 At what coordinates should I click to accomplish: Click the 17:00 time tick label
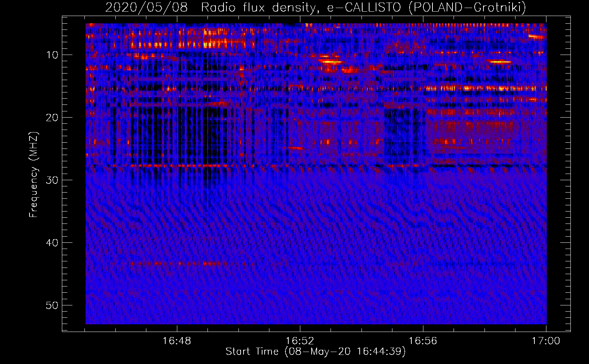pyautogui.click(x=546, y=341)
